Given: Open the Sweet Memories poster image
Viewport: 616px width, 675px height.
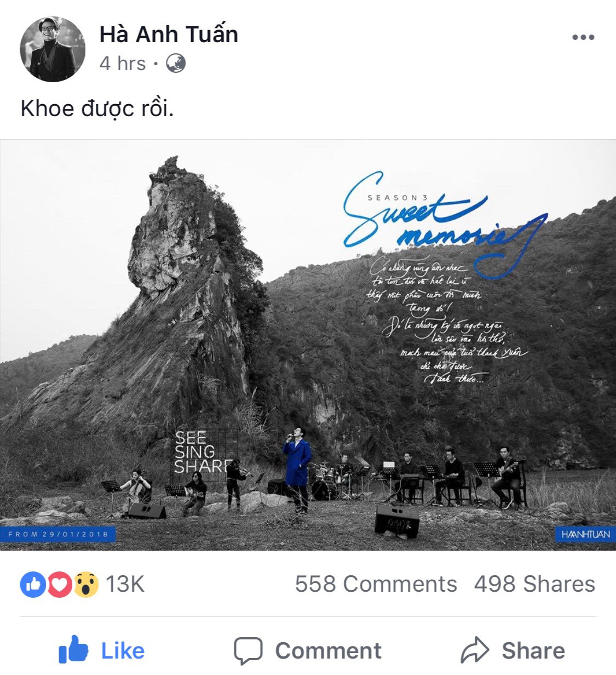Looking at the screenshot, I should [308, 345].
